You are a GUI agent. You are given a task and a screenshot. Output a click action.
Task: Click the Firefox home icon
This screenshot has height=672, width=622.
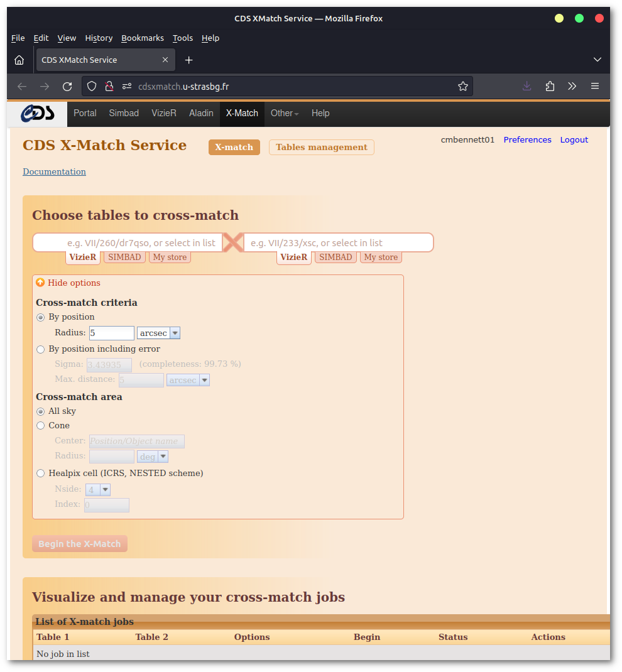coord(19,60)
